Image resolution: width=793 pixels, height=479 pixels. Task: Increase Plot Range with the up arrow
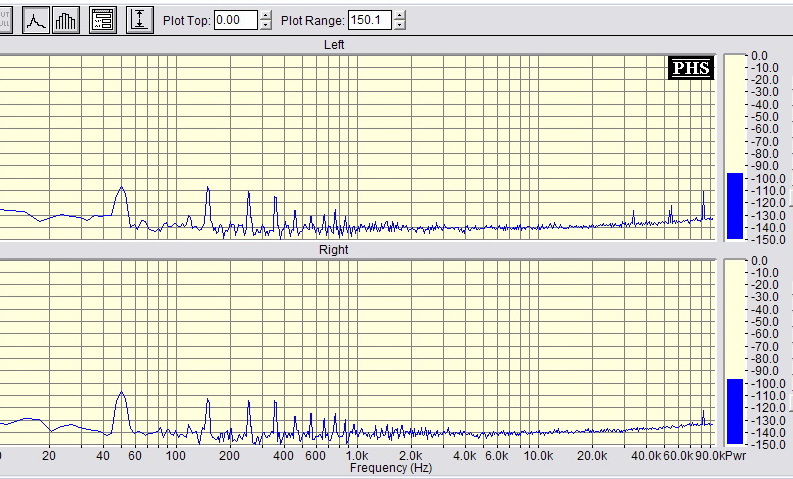400,16
